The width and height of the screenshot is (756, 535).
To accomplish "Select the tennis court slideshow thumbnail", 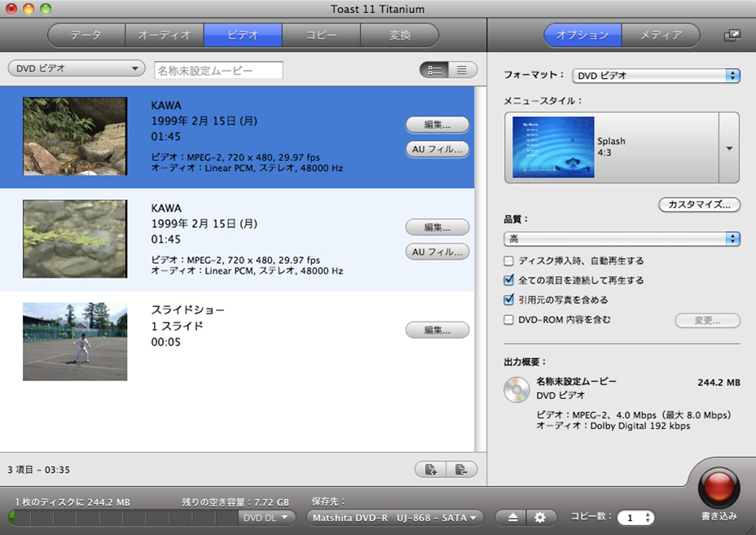I will 75,341.
